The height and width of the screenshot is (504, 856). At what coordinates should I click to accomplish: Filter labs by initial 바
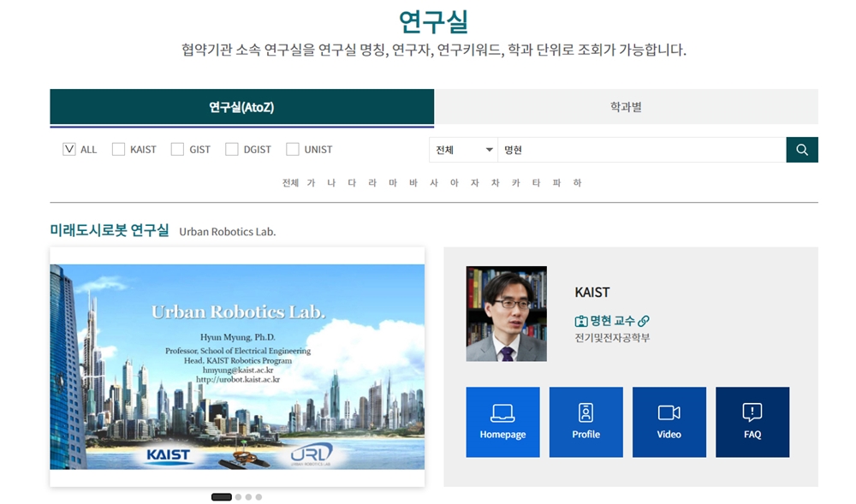[x=413, y=183]
